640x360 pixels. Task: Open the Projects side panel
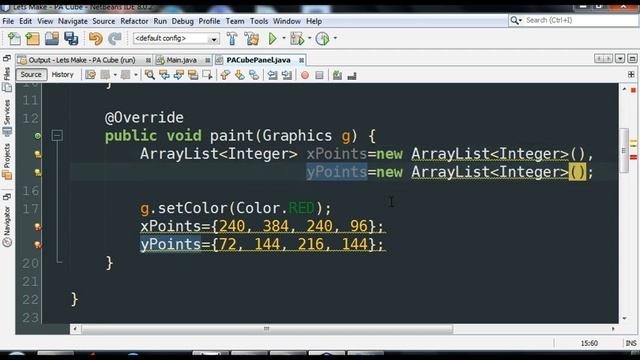pos(7,162)
